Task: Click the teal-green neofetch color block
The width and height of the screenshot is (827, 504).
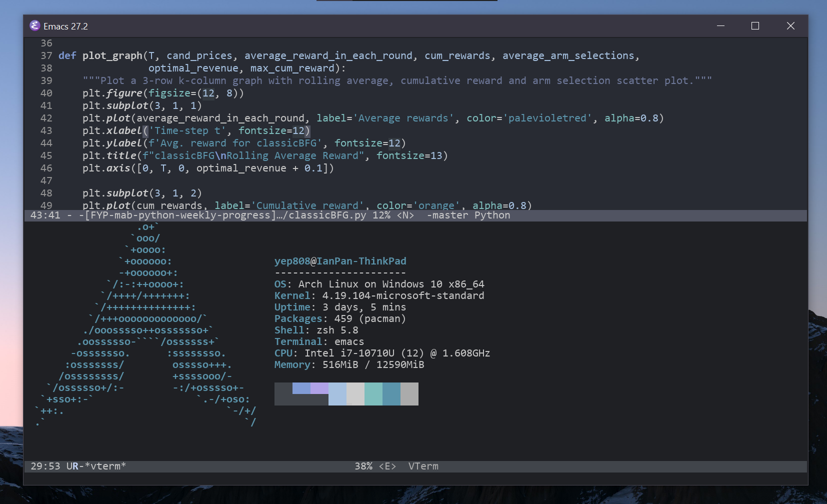Action: [373, 394]
